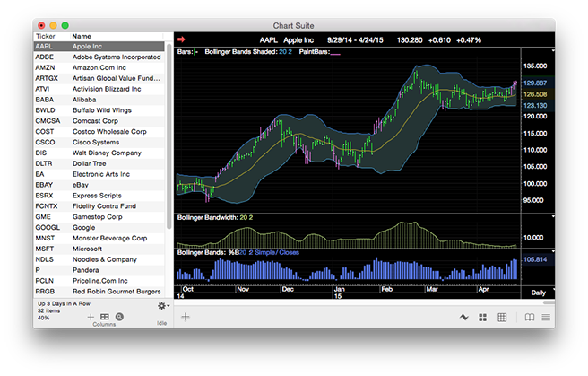Click green zoom button of Chart Suite window
The image size is (588, 376).
pyautogui.click(x=65, y=25)
